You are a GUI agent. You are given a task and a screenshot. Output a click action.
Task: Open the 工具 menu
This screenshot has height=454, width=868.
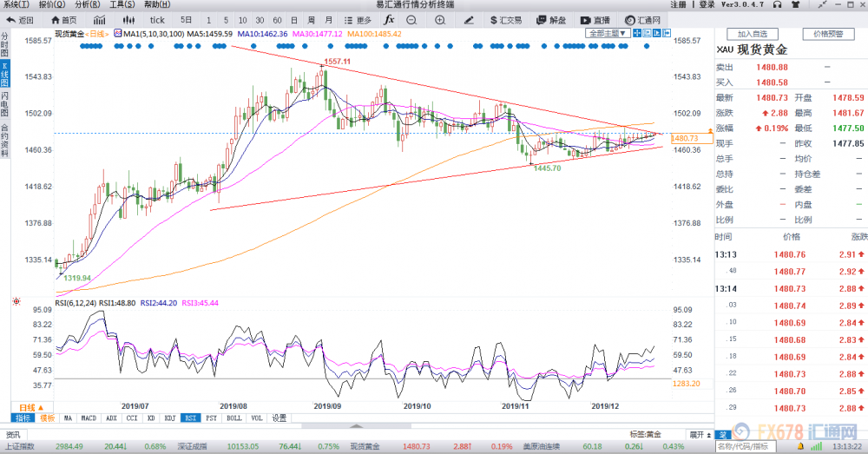(x=122, y=4)
